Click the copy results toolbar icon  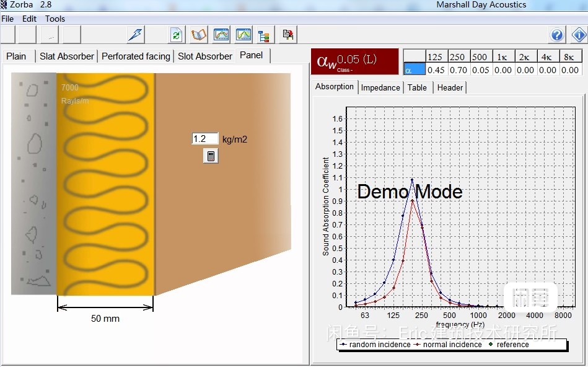point(288,35)
